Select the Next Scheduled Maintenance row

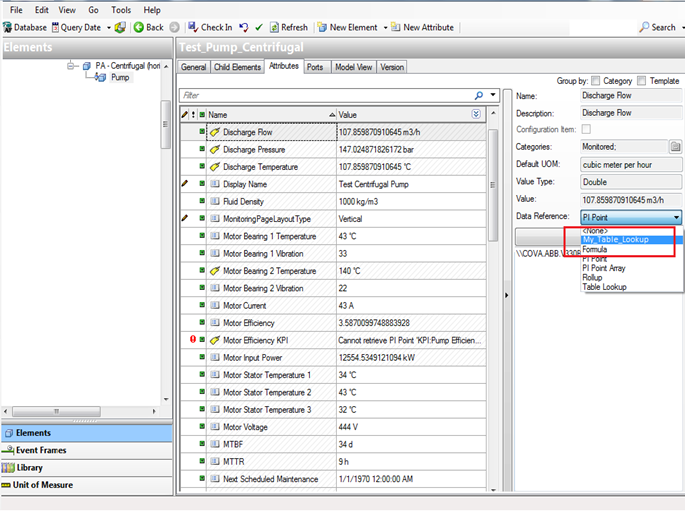pyautogui.click(x=333, y=479)
